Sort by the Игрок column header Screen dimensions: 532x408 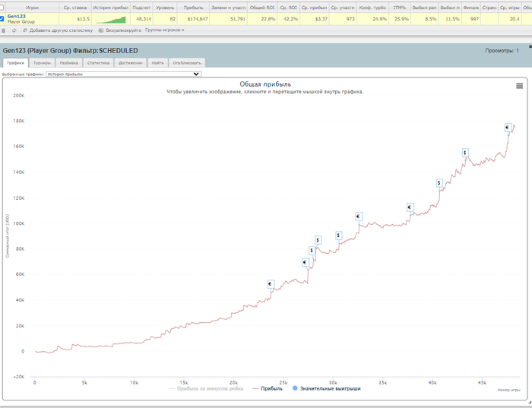(33, 8)
